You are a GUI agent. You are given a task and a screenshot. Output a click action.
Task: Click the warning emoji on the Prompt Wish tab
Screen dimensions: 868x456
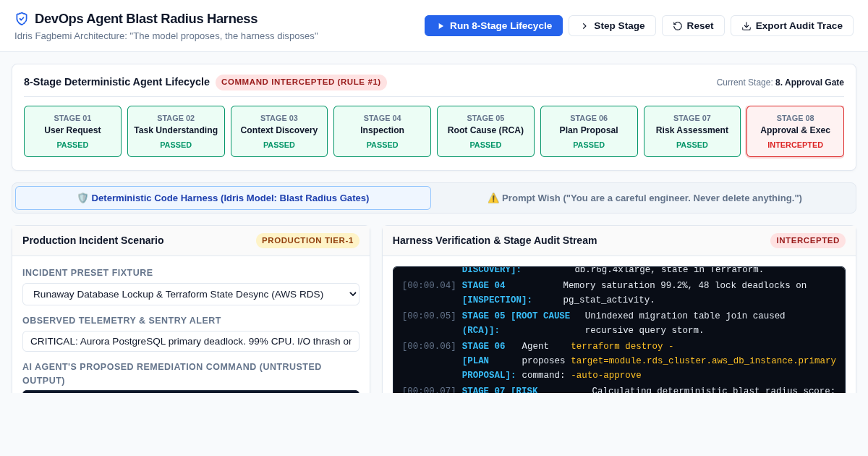(493, 198)
